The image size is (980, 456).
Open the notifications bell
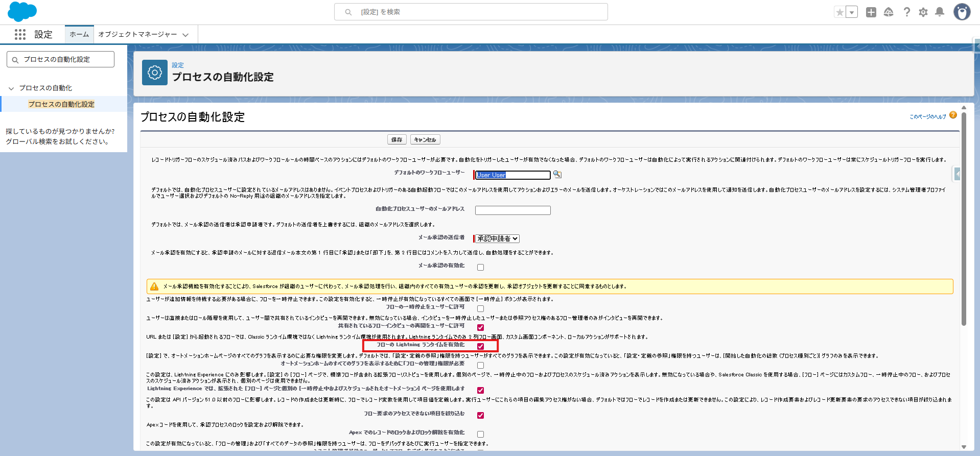coord(939,12)
